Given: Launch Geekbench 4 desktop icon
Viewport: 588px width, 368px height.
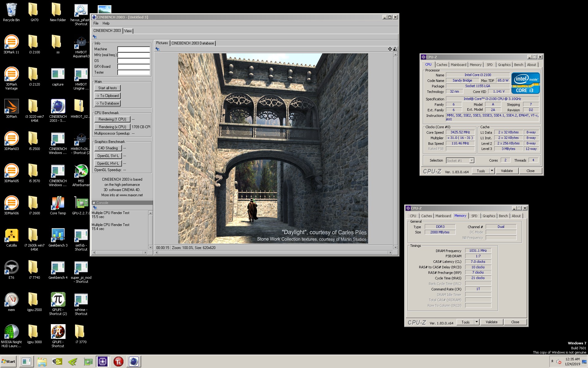Looking at the screenshot, I should [x=58, y=270].
